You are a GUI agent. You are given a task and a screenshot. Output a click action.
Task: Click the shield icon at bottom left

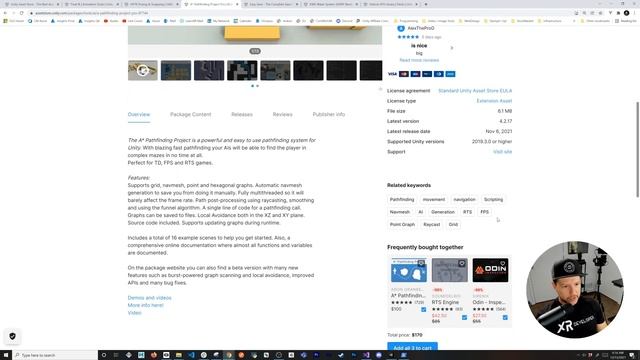tap(12, 336)
